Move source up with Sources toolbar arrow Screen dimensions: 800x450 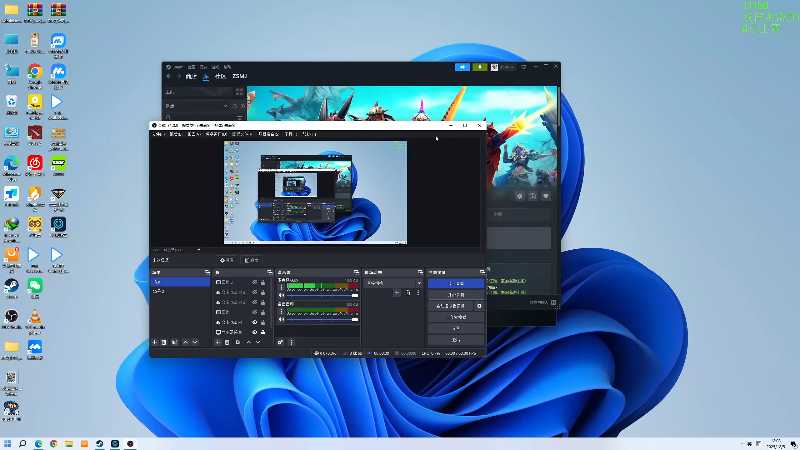tap(248, 342)
